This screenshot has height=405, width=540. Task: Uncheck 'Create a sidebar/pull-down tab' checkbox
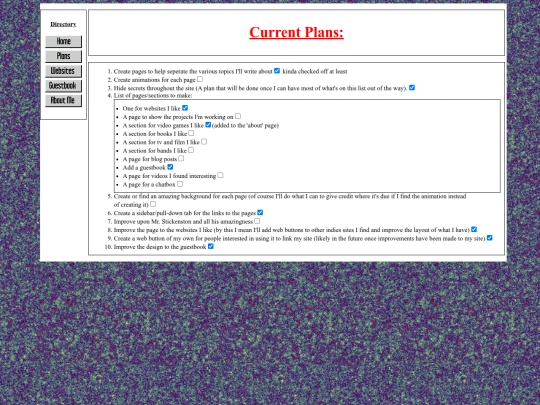(260, 212)
